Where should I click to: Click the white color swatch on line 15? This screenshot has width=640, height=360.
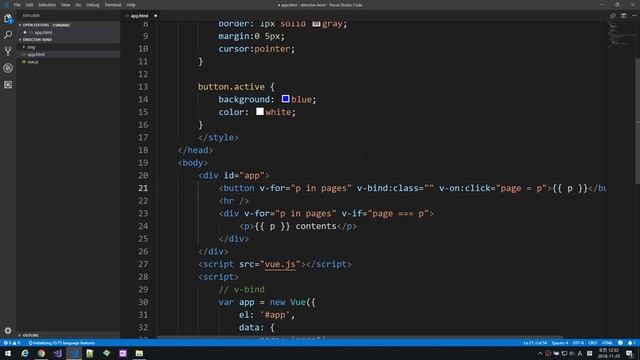pyautogui.click(x=260, y=111)
